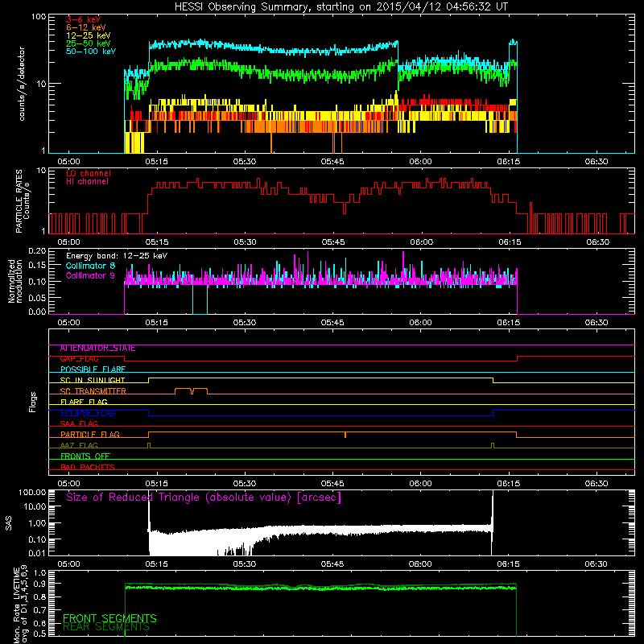Screen dimensions: 644x644
Task: Click the AA7_FLAG label
Action: click(x=79, y=445)
